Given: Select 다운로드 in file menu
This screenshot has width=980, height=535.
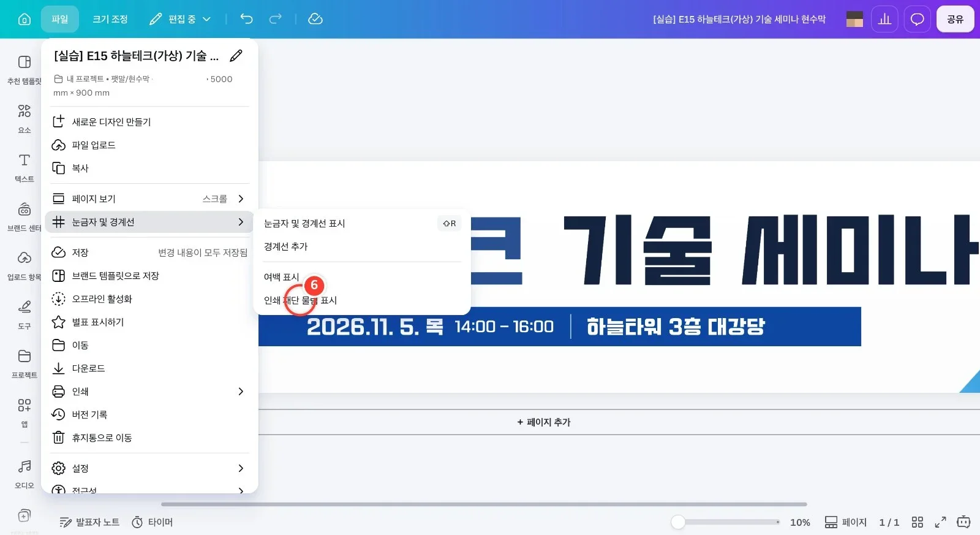Looking at the screenshot, I should click(149, 368).
